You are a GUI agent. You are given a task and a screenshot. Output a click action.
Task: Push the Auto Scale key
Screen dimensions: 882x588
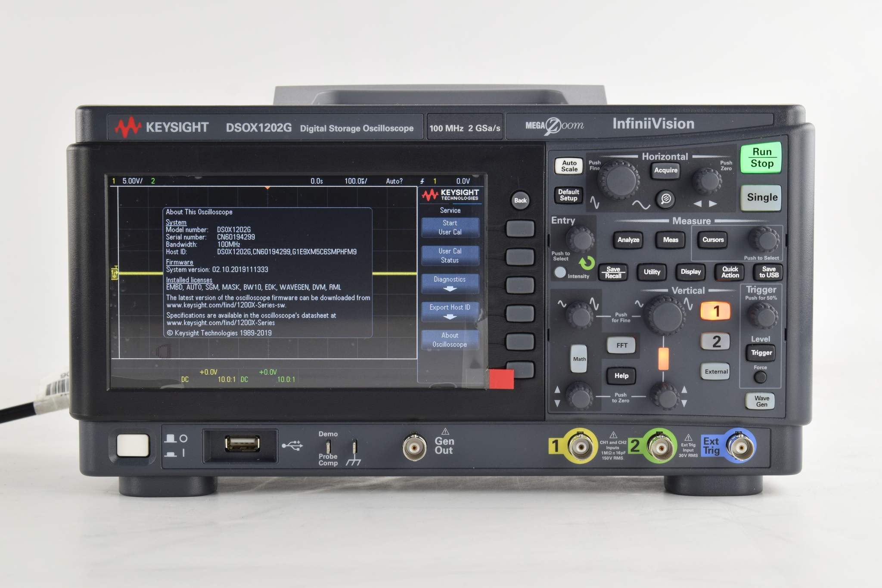pyautogui.click(x=569, y=166)
